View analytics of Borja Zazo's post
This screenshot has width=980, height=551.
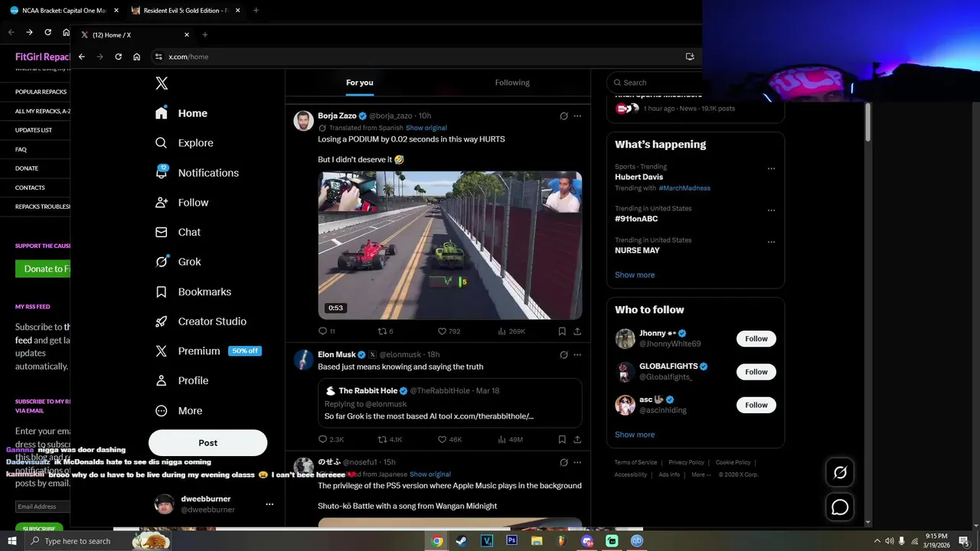(511, 331)
